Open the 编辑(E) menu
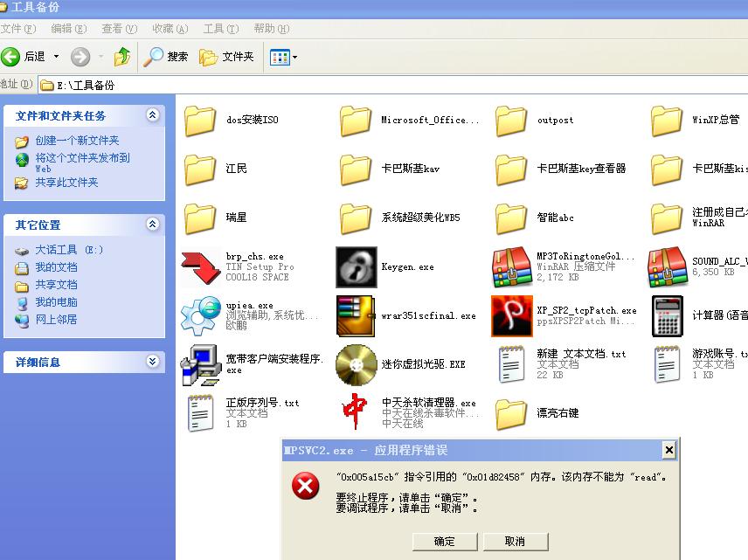The image size is (748, 560). (69, 29)
